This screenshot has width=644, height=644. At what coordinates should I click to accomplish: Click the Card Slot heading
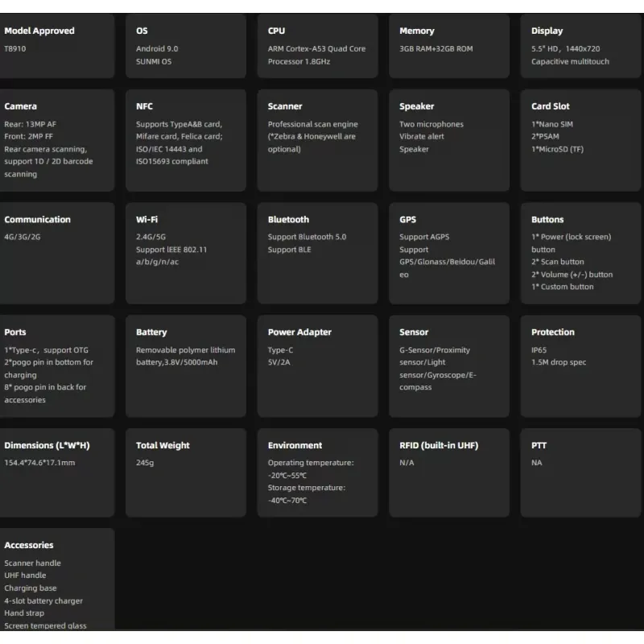coord(550,106)
